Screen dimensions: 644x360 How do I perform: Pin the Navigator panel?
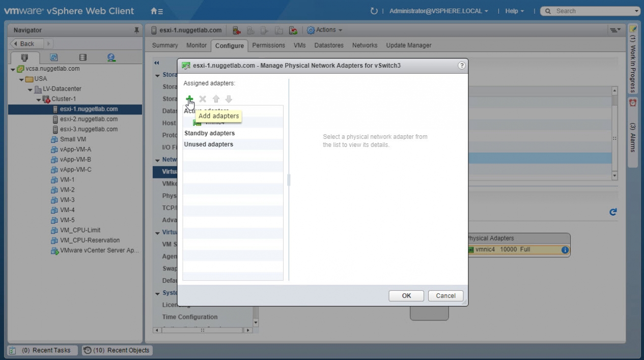(x=136, y=31)
